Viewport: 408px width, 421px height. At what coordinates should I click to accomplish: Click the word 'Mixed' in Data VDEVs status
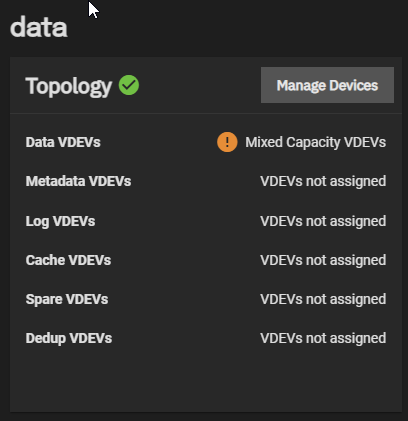tap(264, 142)
